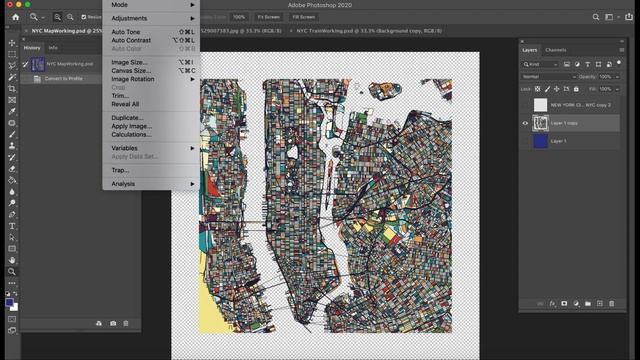The width and height of the screenshot is (640, 360).
Task: Toggle Lock transparent pixels
Action: point(538,89)
